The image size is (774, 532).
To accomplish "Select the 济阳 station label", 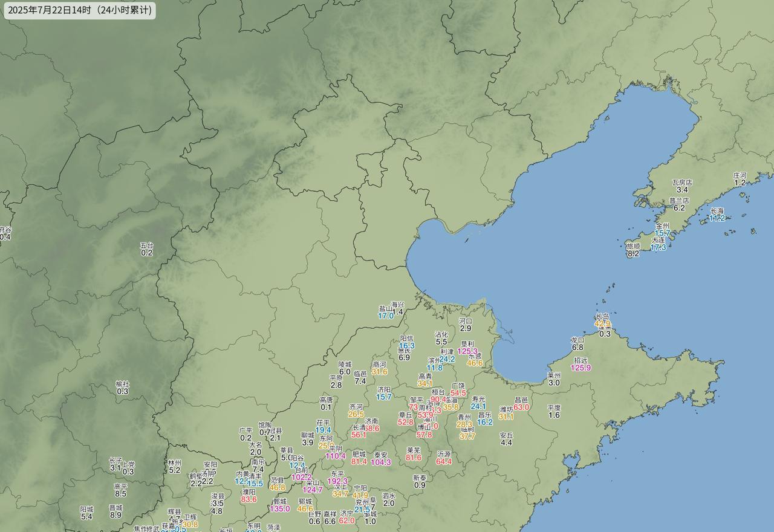I will (383, 389).
